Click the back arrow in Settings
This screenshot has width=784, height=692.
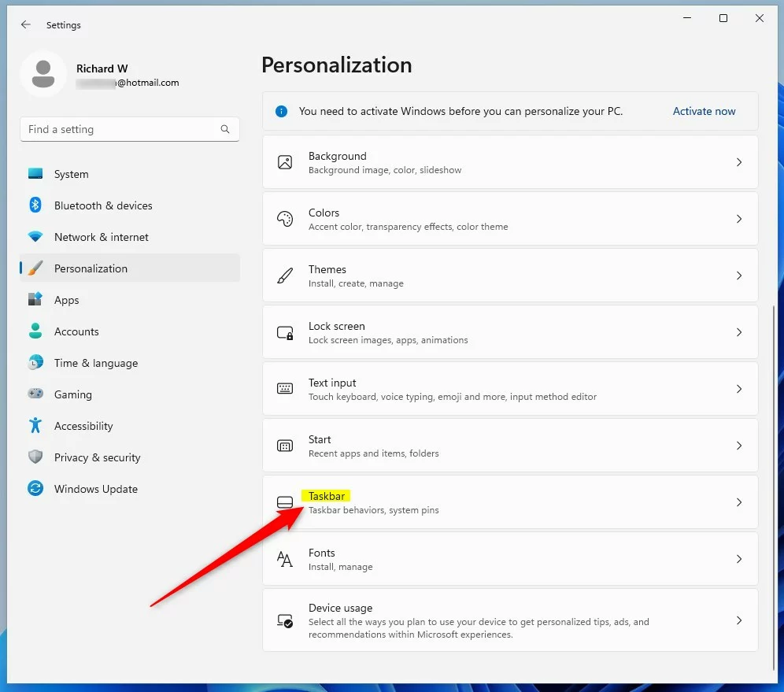[x=26, y=24]
